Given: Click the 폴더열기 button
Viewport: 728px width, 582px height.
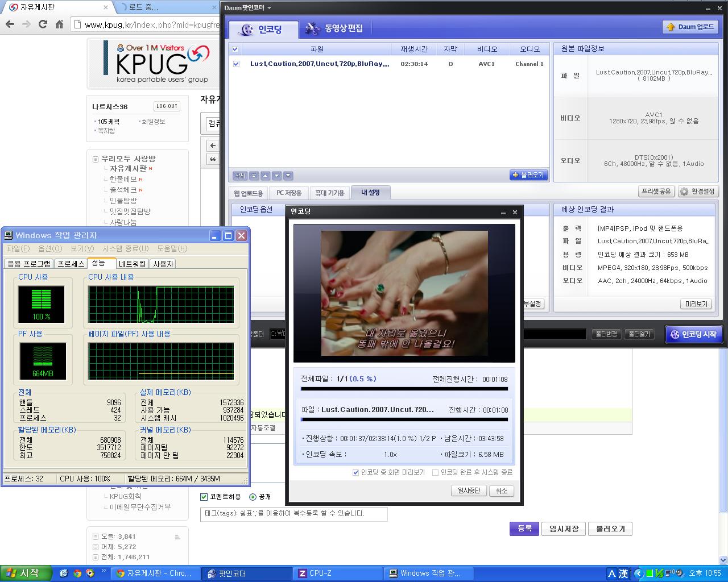Looking at the screenshot, I should (639, 334).
